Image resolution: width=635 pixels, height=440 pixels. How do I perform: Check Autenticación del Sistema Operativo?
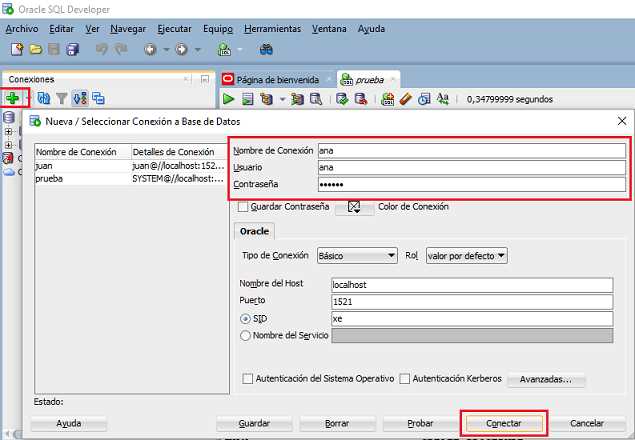click(x=247, y=379)
